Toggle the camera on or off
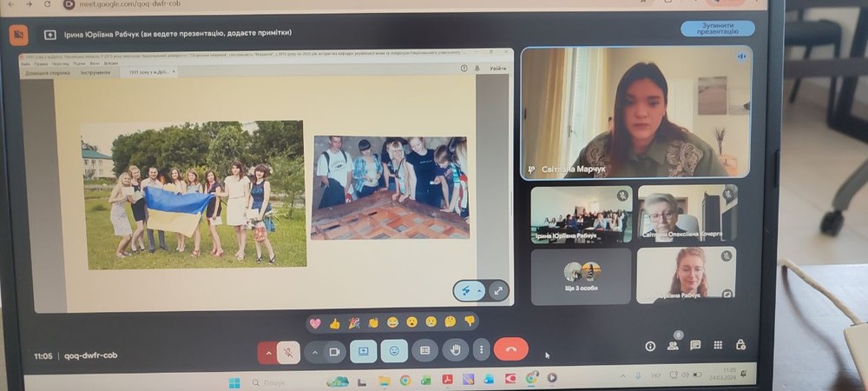Viewport: 868px width, 391px height. (333, 352)
